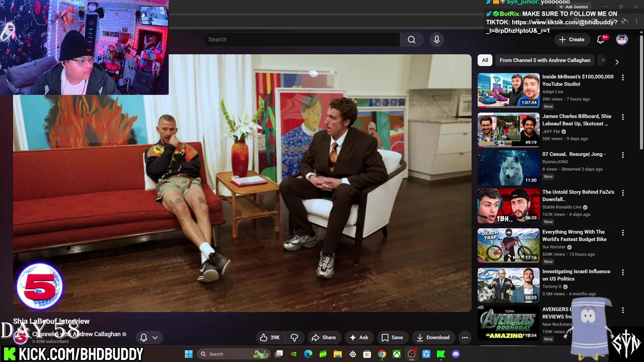644x362 pixels.
Task: Open options for Fastest Budget Bike video
Action: coord(623,233)
